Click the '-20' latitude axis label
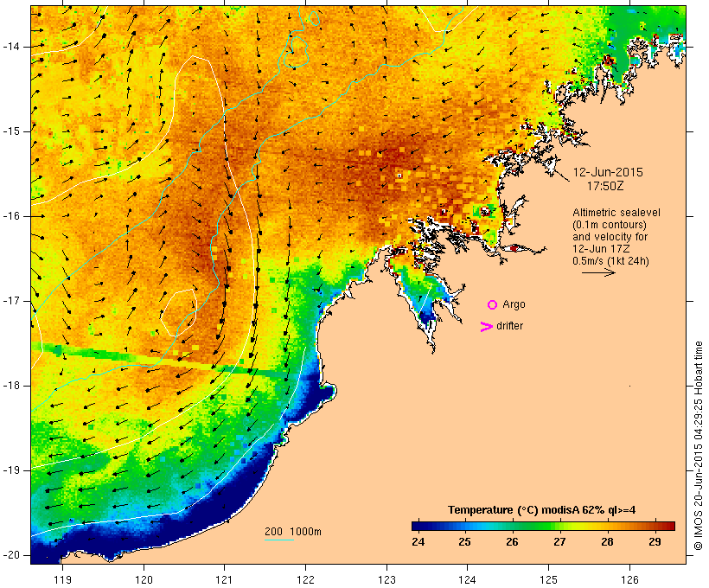This screenshot has height=588, width=709. [x=11, y=555]
